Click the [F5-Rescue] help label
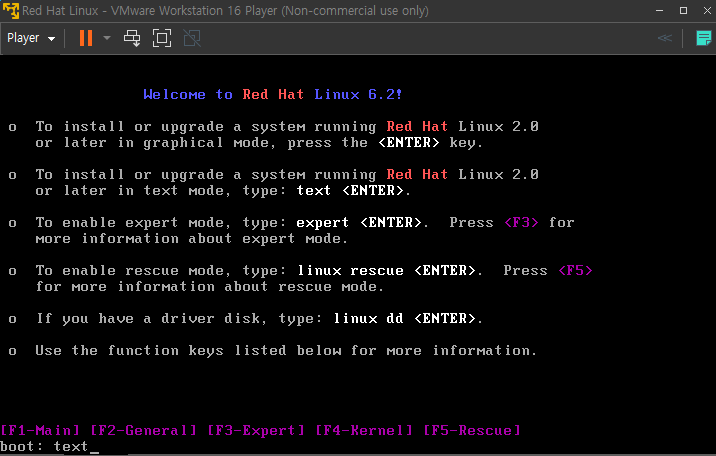Screen dimensions: 716x456 [x=472, y=430]
